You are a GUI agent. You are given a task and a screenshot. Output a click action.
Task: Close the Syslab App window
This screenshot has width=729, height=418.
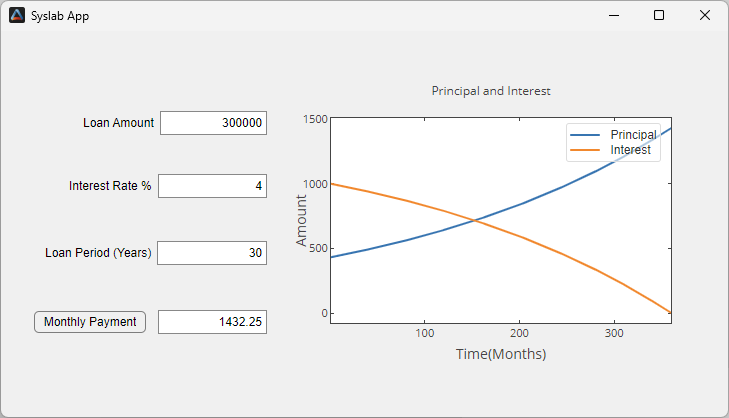point(705,15)
